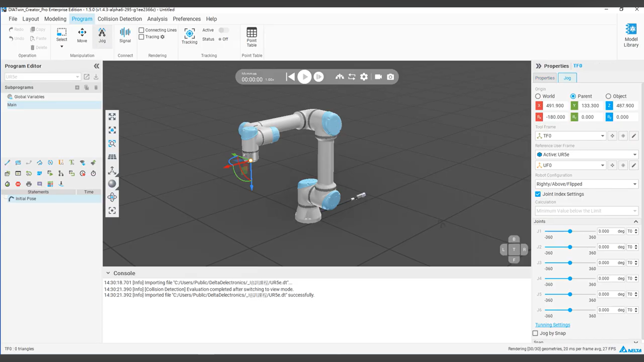
Task: Open the UF0 user frame dropdown
Action: click(570, 165)
